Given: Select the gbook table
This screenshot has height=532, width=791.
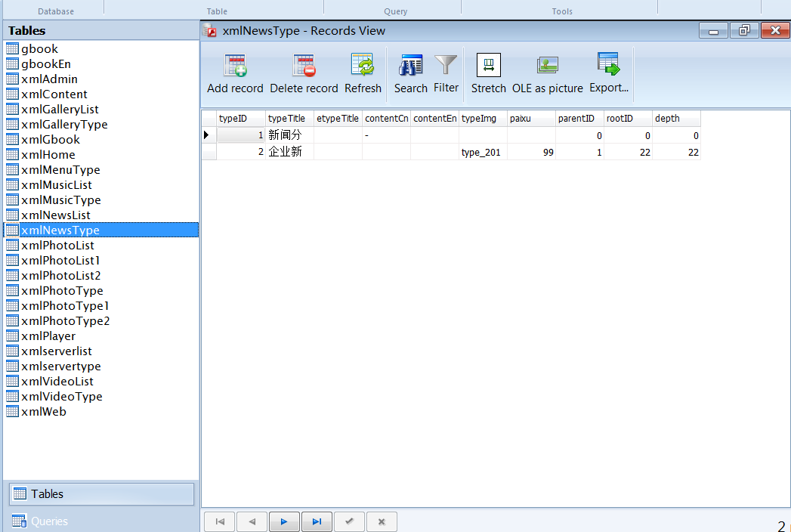Looking at the screenshot, I should tap(39, 49).
